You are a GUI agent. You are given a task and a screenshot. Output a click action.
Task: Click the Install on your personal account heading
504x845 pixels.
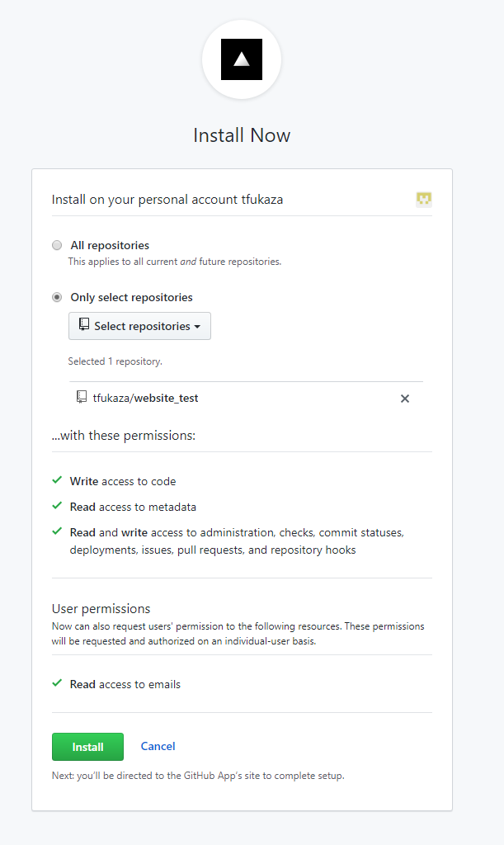click(167, 200)
